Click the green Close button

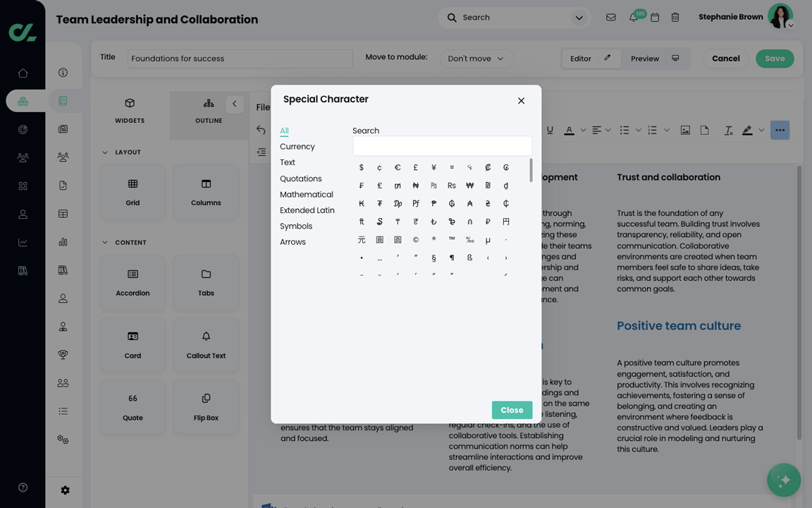[512, 410]
